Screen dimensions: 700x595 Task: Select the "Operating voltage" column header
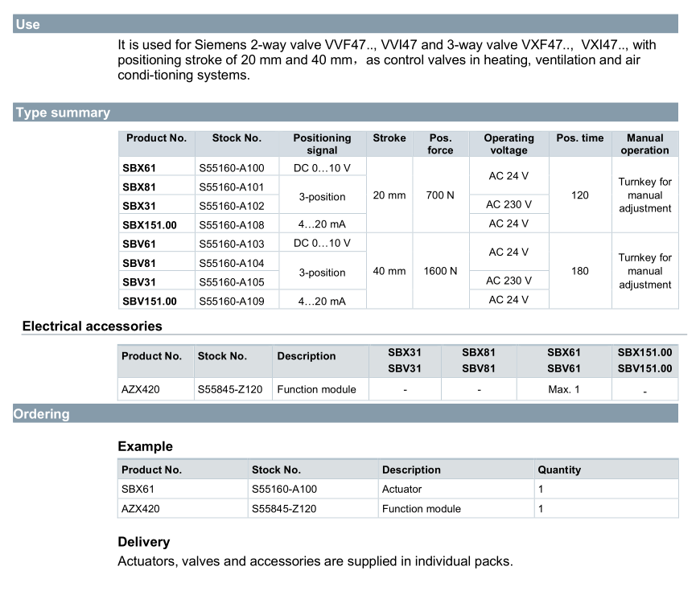point(509,144)
